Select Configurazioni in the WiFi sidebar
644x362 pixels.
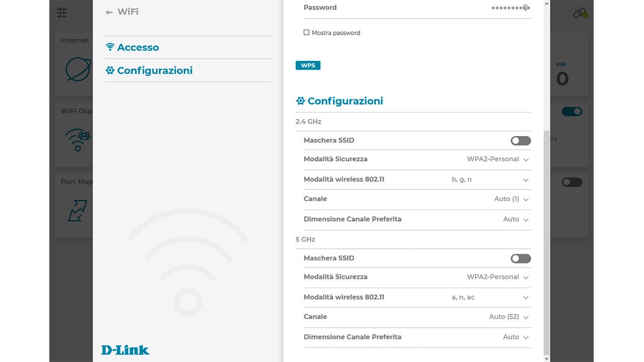coord(154,70)
